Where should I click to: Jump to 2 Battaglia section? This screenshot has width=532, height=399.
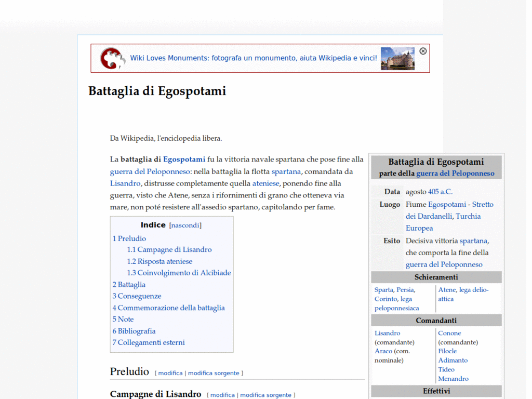129,285
